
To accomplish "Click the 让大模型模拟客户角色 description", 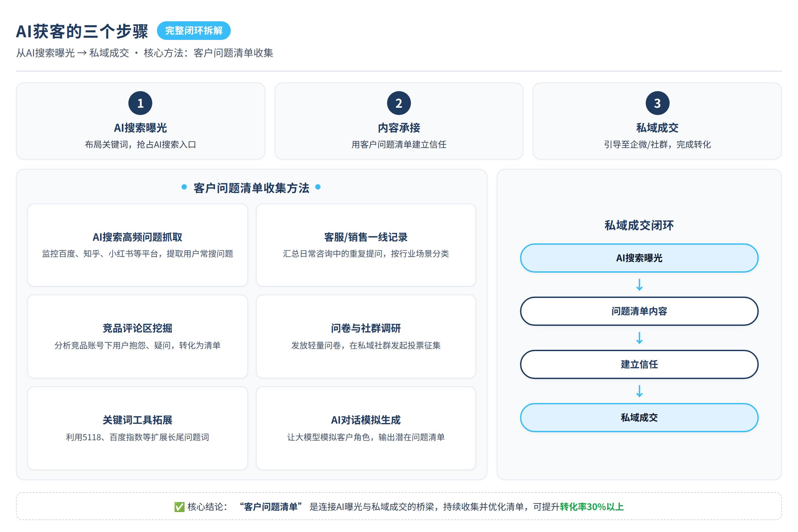I will click(366, 437).
